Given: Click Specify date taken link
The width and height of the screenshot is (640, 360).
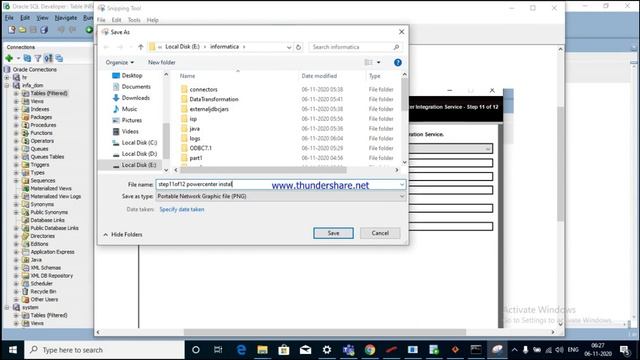Looking at the screenshot, I should 182,209.
